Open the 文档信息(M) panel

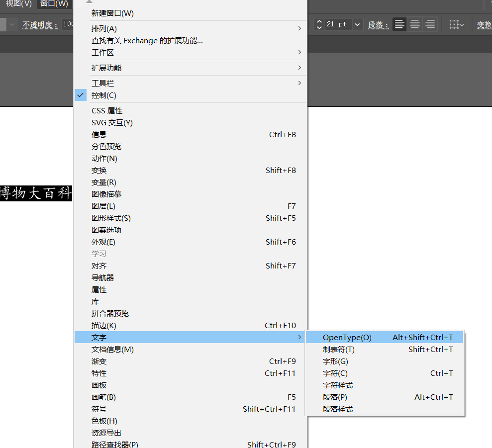click(x=190, y=349)
